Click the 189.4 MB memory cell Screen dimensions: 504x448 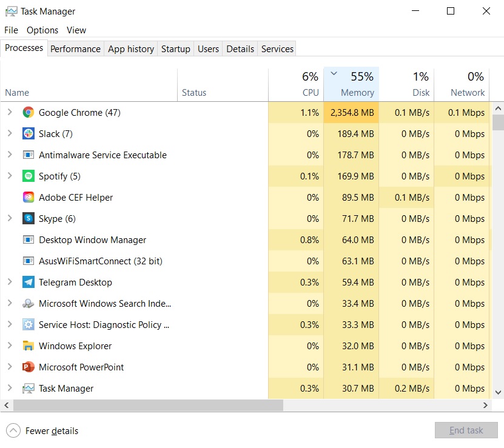pyautogui.click(x=351, y=134)
